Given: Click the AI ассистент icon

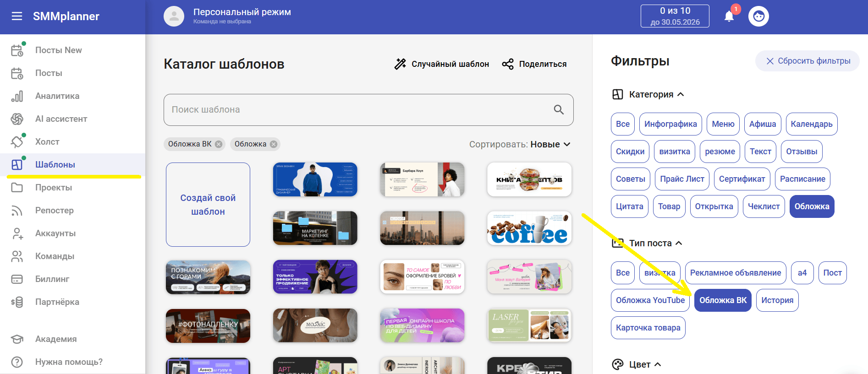Looking at the screenshot, I should coord(17,119).
